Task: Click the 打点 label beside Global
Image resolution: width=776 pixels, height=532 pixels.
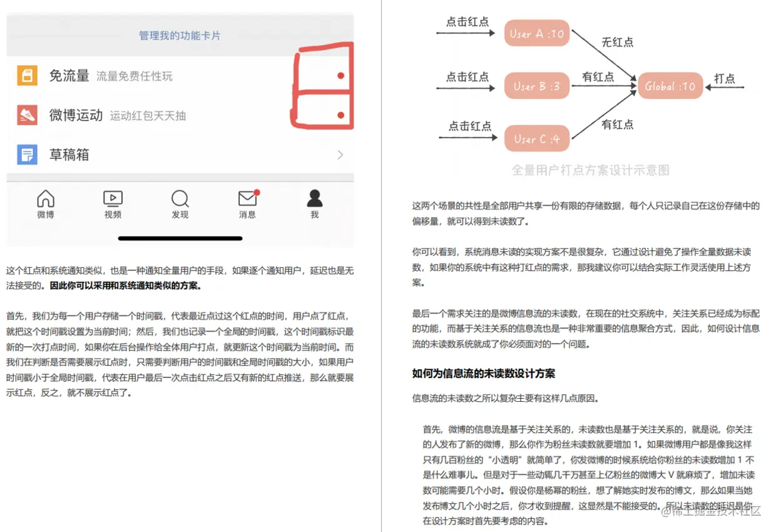Action: pyautogui.click(x=725, y=79)
